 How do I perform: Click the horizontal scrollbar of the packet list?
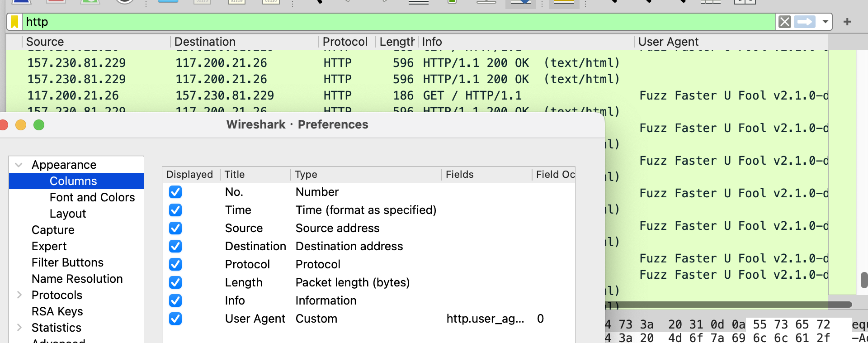pyautogui.click(x=728, y=305)
